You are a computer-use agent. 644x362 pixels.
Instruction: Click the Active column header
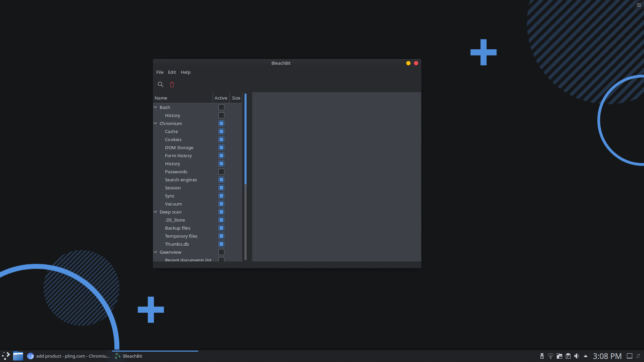[221, 98]
